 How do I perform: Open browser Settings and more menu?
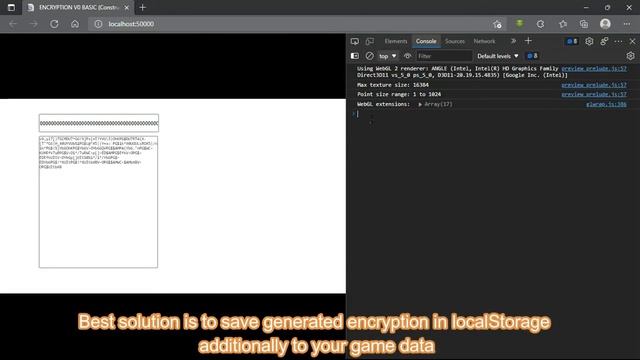(x=627, y=24)
